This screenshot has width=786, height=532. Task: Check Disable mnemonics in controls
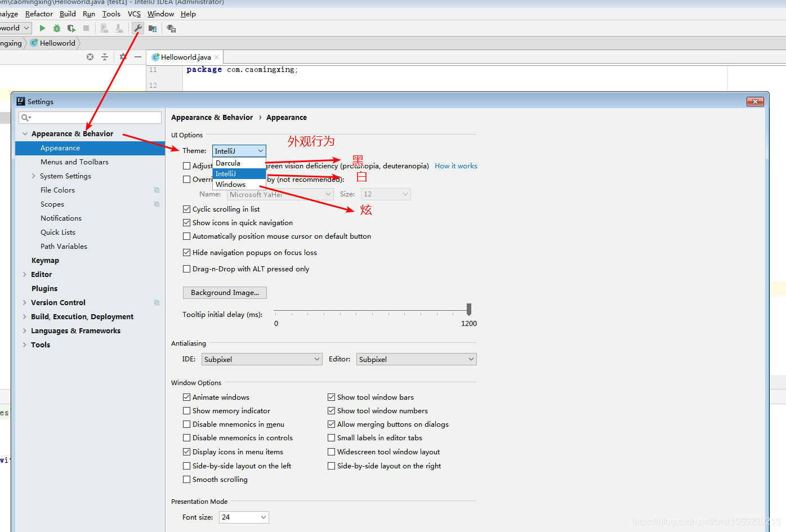tap(186, 438)
